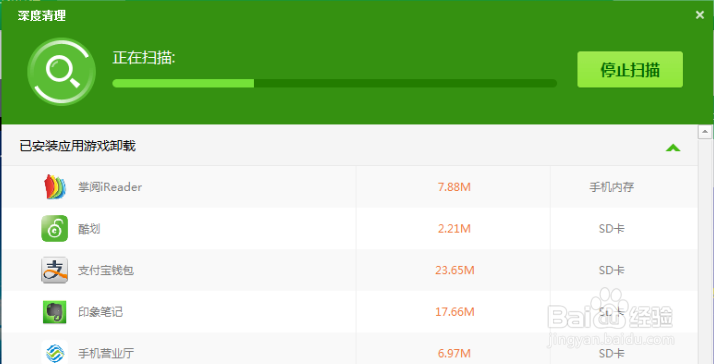Click the SD卡 location for 支付宝钱包
The image size is (714, 364).
tap(612, 271)
